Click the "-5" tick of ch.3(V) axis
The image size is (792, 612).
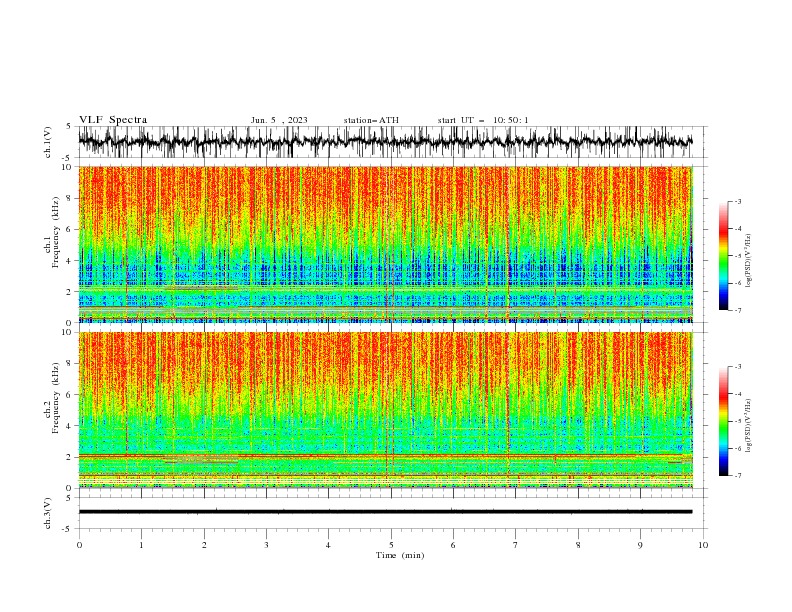tap(68, 529)
